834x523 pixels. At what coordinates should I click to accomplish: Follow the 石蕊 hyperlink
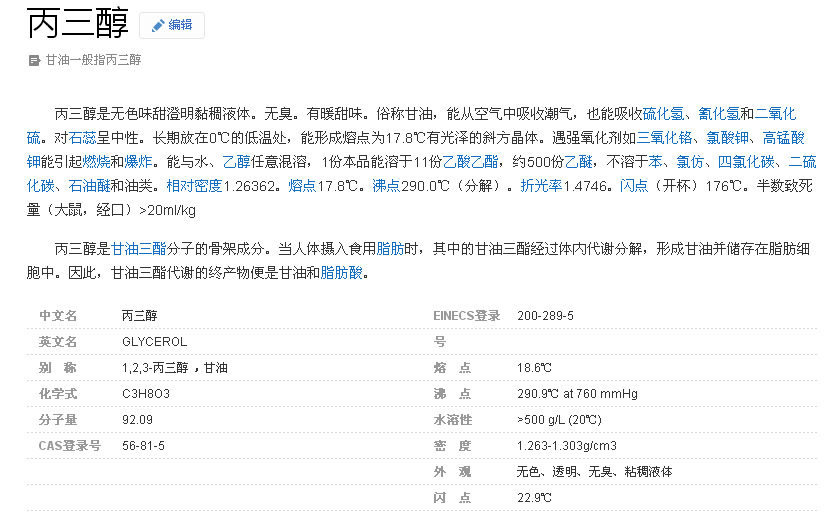point(82,138)
